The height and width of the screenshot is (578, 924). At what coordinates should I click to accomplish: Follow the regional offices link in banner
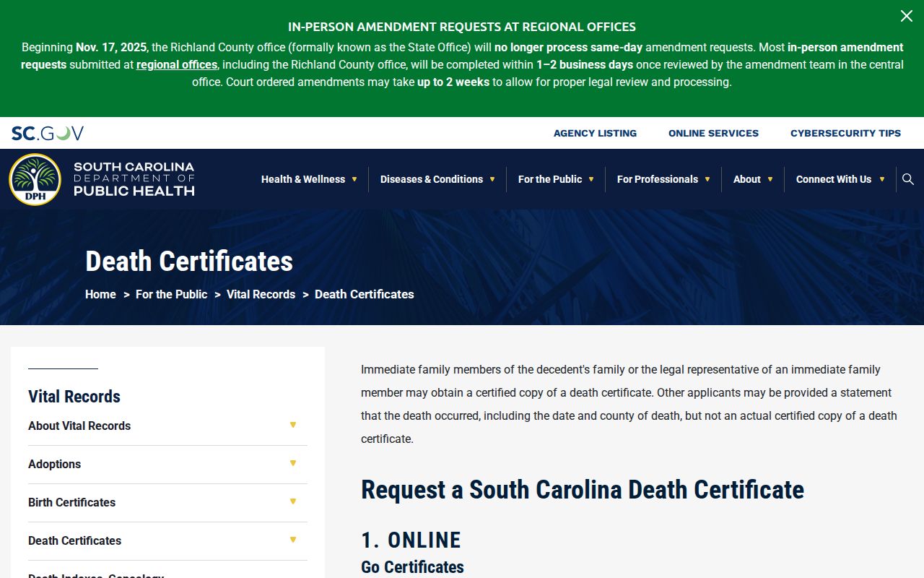pos(177,64)
